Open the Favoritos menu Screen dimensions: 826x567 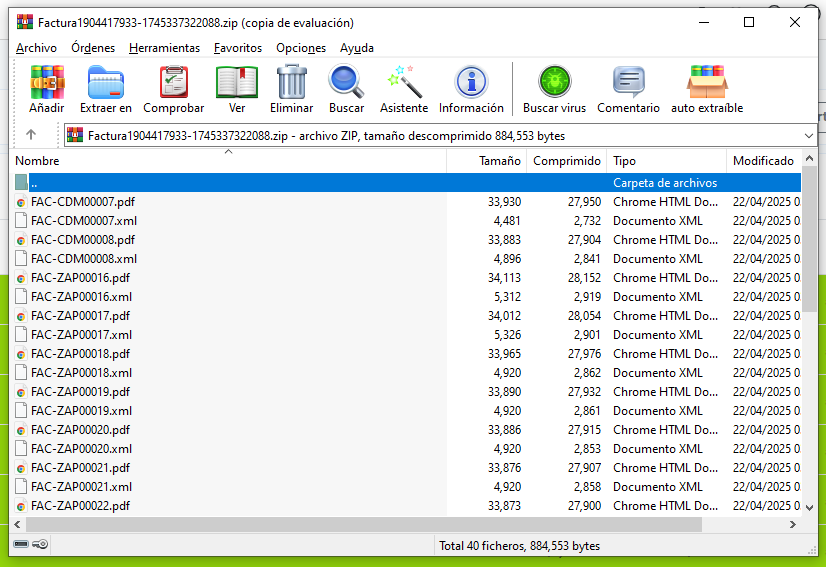tap(238, 48)
